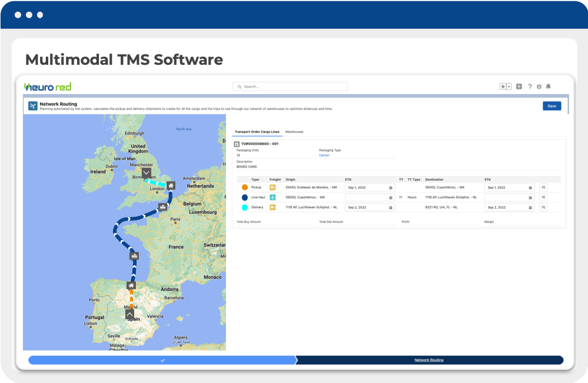588x383 pixels.
Task: Open help via the question mark icon
Action: tap(529, 87)
